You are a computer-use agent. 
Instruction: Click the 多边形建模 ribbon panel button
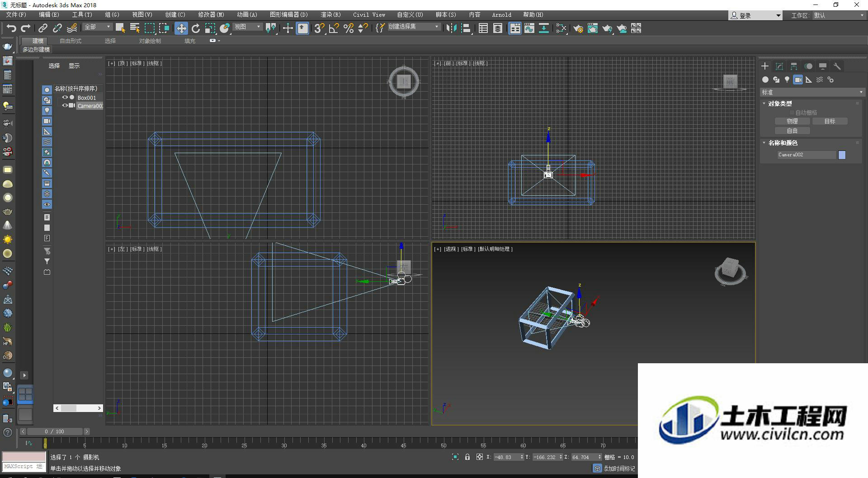click(36, 49)
